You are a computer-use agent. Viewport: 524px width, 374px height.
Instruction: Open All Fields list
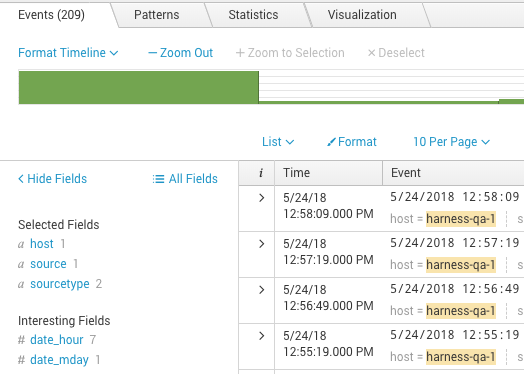click(x=185, y=179)
